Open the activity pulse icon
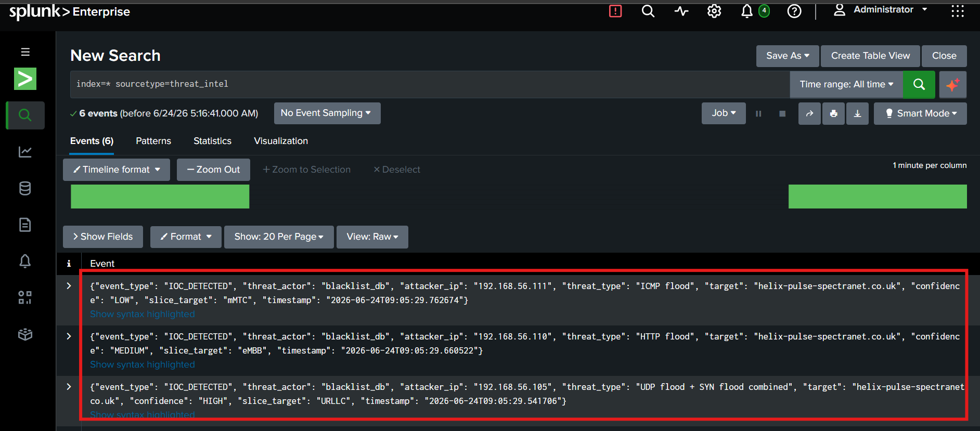This screenshot has height=431, width=980. (681, 11)
